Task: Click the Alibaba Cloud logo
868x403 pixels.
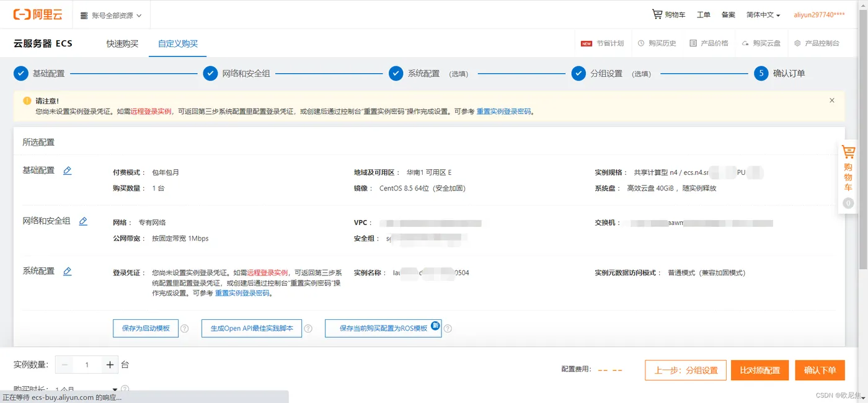Action: click(37, 14)
